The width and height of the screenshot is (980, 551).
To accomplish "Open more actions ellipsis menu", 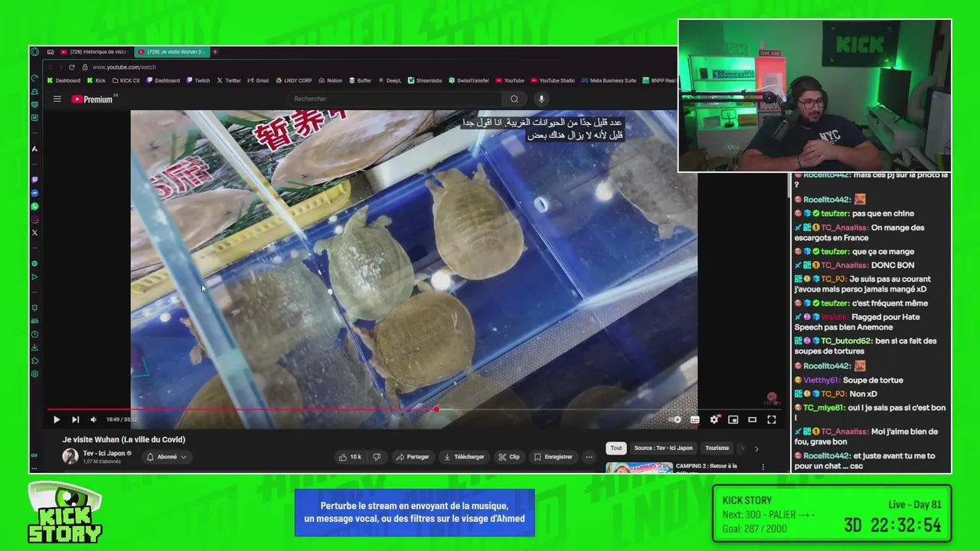I will pyautogui.click(x=589, y=457).
